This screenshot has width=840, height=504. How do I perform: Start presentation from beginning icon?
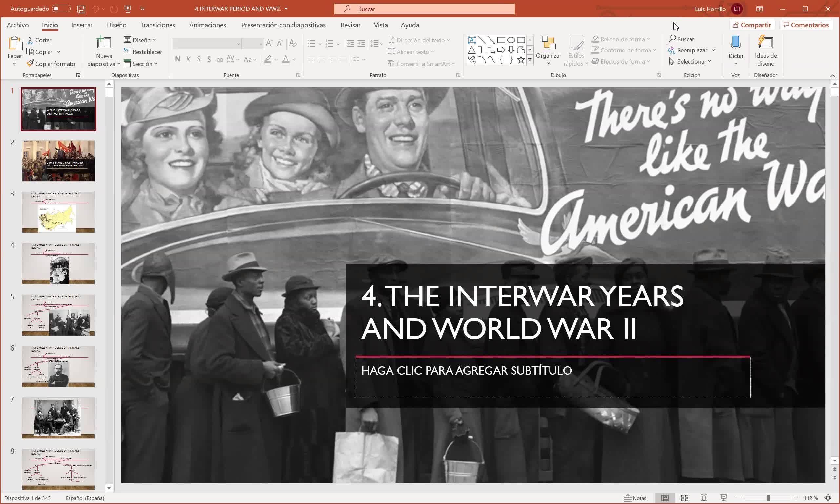point(128,9)
